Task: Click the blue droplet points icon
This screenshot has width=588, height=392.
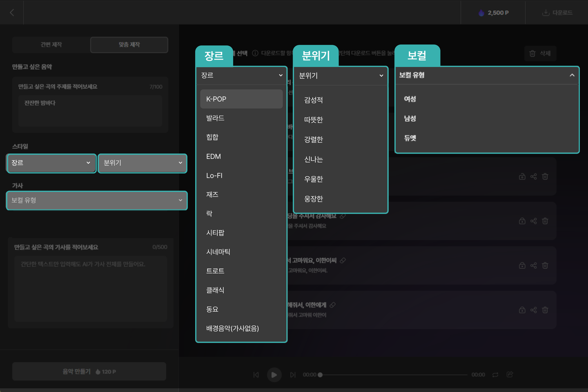Action: (481, 13)
